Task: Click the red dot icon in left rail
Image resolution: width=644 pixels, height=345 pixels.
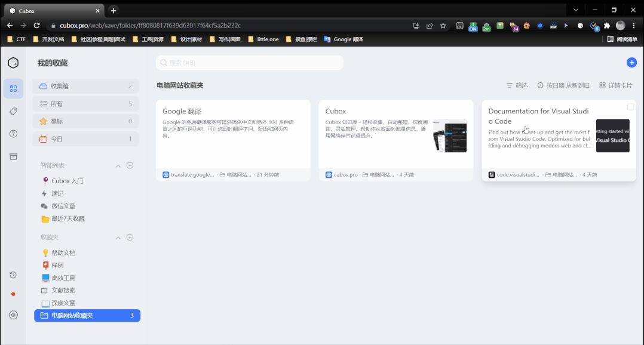Action: coord(13,294)
